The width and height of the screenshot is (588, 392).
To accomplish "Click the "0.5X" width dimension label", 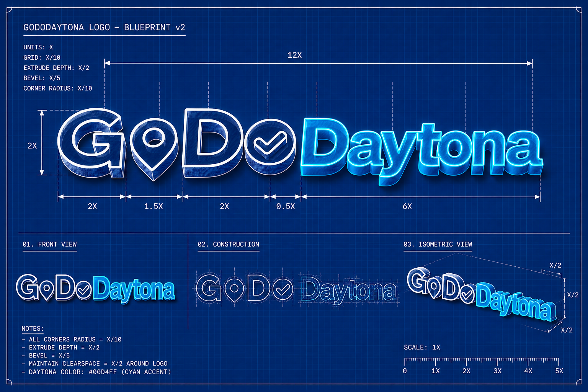I will (x=286, y=206).
